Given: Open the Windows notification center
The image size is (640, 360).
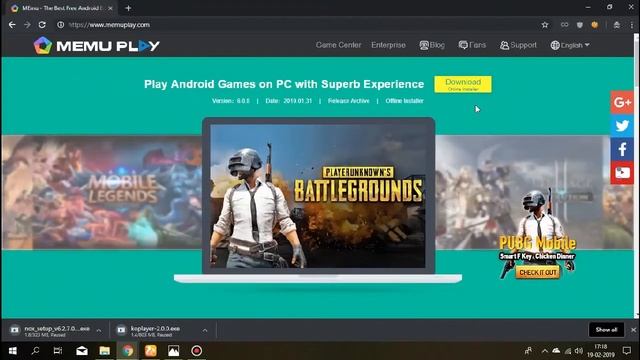Looking at the screenshot, I should pos(627,351).
